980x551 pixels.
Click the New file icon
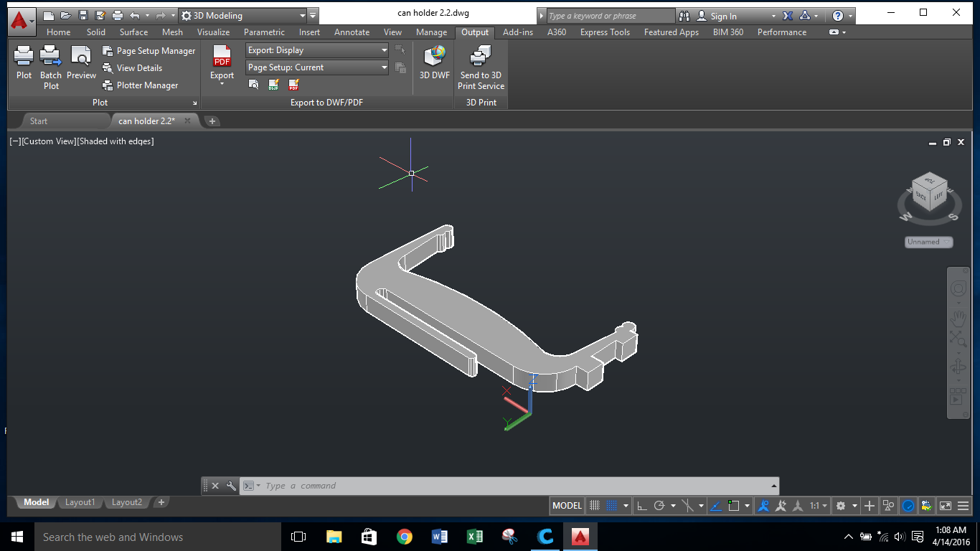pyautogui.click(x=49, y=16)
